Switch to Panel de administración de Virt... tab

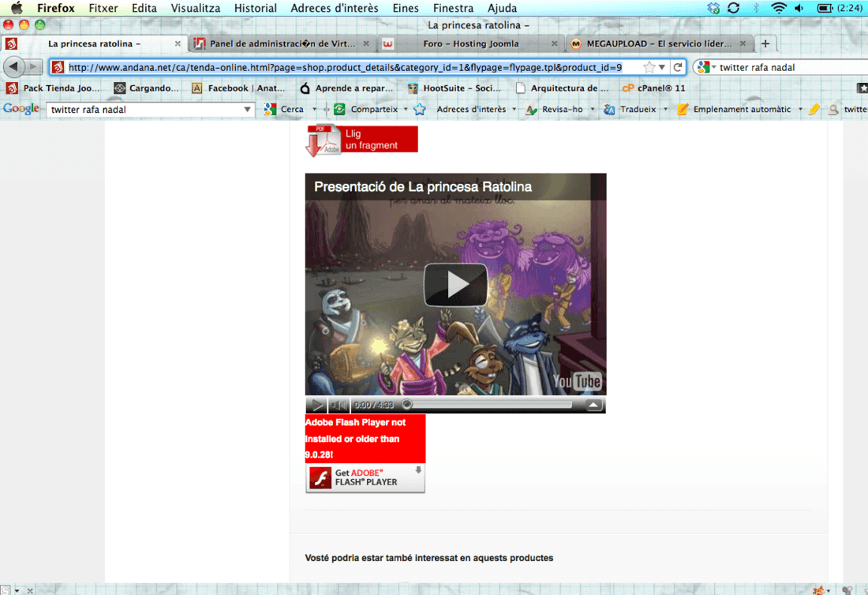pos(282,43)
